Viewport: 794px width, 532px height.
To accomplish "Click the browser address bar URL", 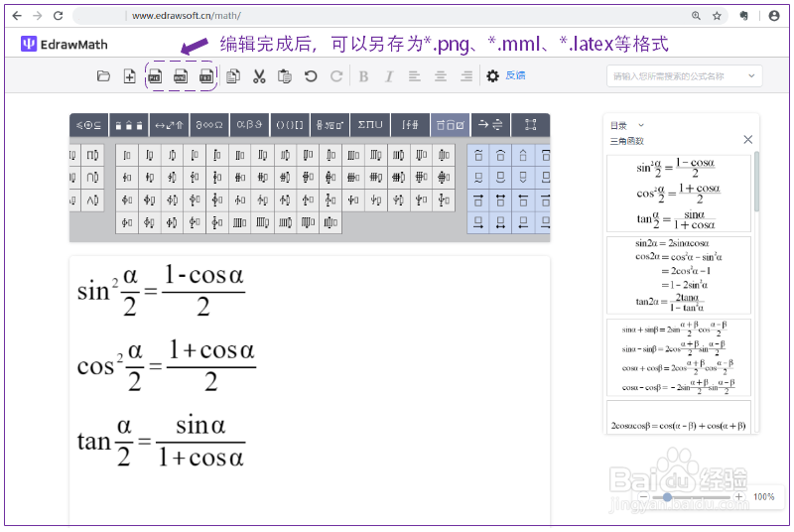I will (x=187, y=16).
